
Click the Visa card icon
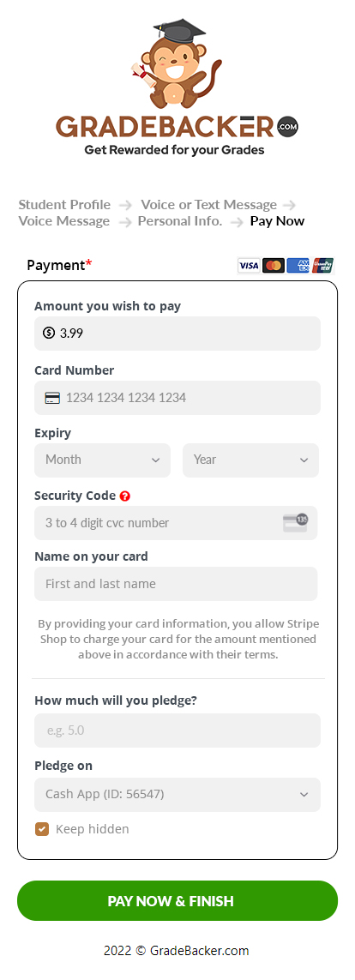[x=249, y=266]
